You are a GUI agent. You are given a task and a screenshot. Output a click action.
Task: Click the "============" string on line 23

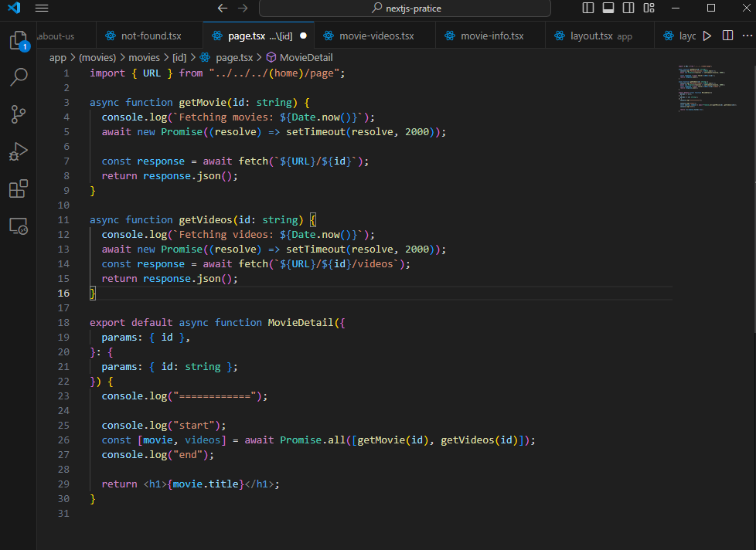pyautogui.click(x=215, y=396)
